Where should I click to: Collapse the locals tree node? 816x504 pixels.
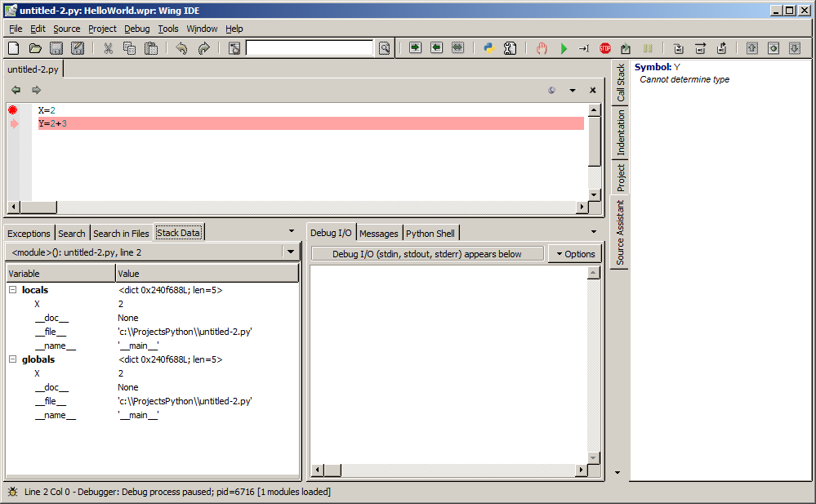point(13,290)
